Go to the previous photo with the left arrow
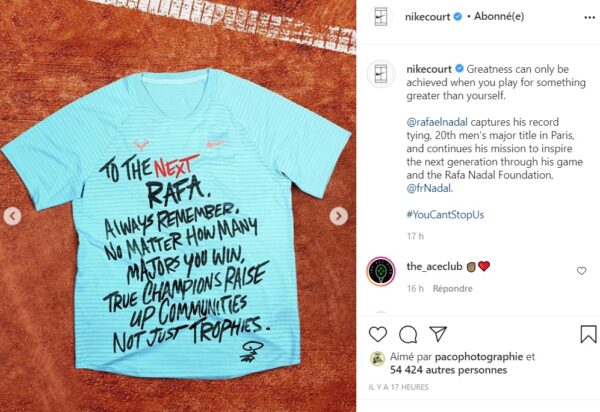600x412 pixels. pos(12,216)
